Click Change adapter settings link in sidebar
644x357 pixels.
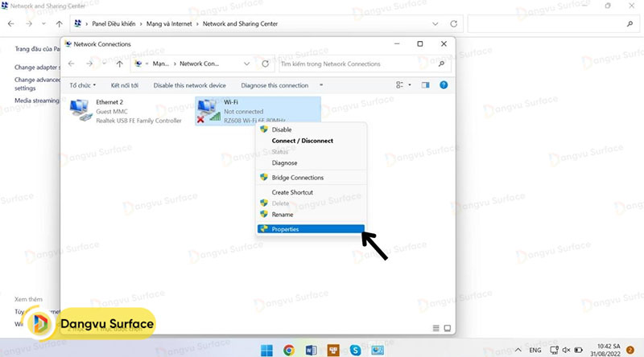tap(37, 68)
